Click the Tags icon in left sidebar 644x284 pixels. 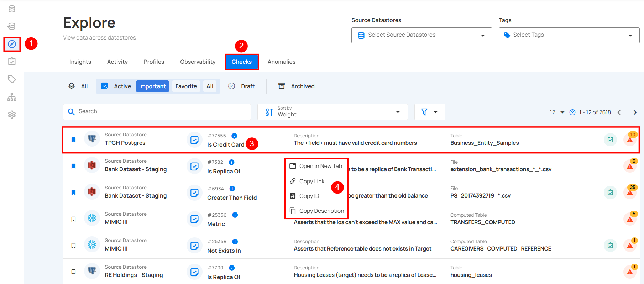click(x=12, y=79)
